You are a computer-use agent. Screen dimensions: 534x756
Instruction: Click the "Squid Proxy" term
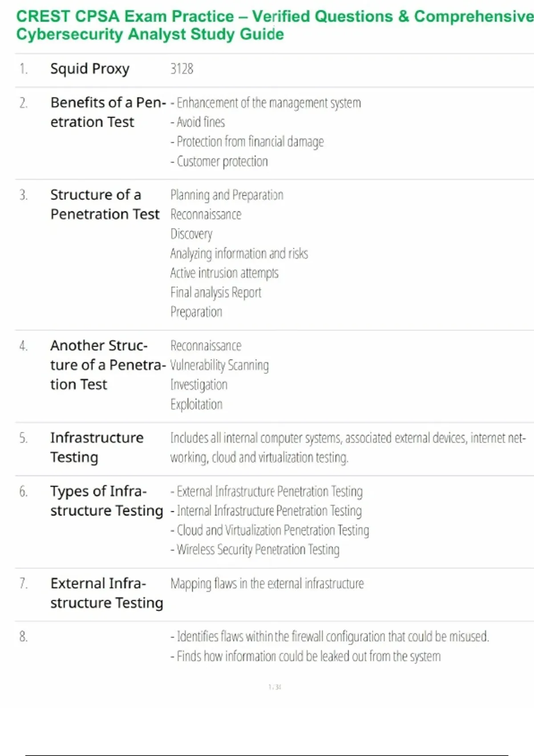point(90,69)
